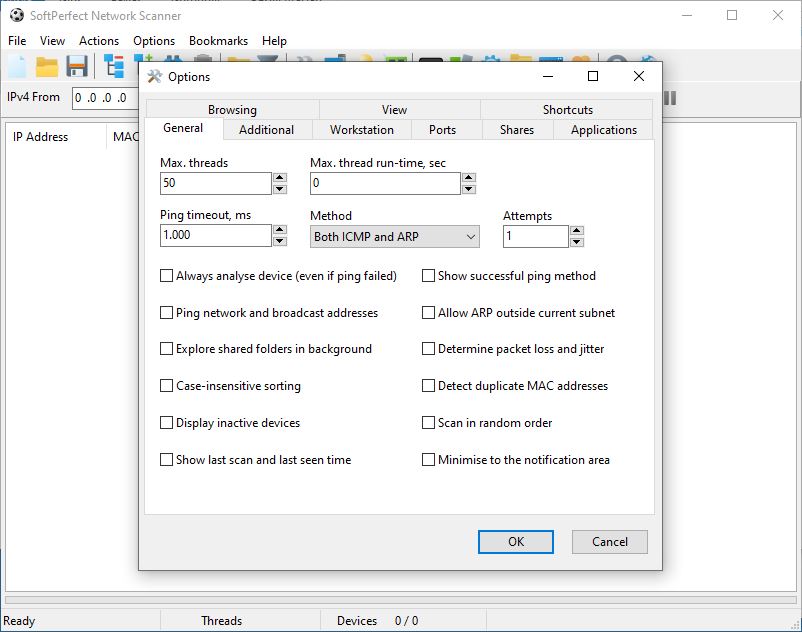
Task: Click the Save floppy disk toolbar icon
Action: (77, 66)
